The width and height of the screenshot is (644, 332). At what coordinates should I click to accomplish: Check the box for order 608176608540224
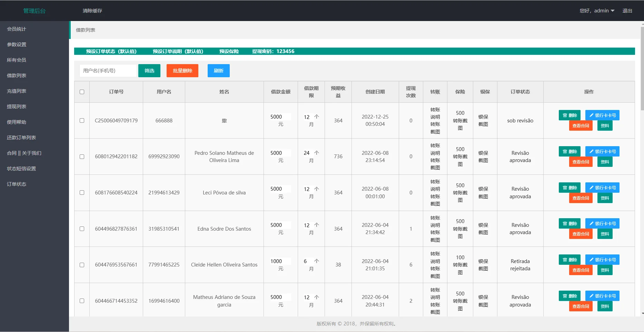(82, 193)
